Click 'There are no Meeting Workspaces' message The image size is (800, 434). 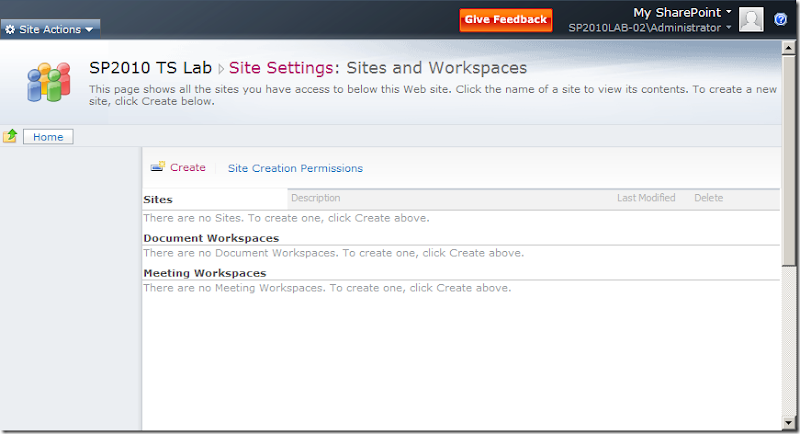pyautogui.click(x=327, y=288)
